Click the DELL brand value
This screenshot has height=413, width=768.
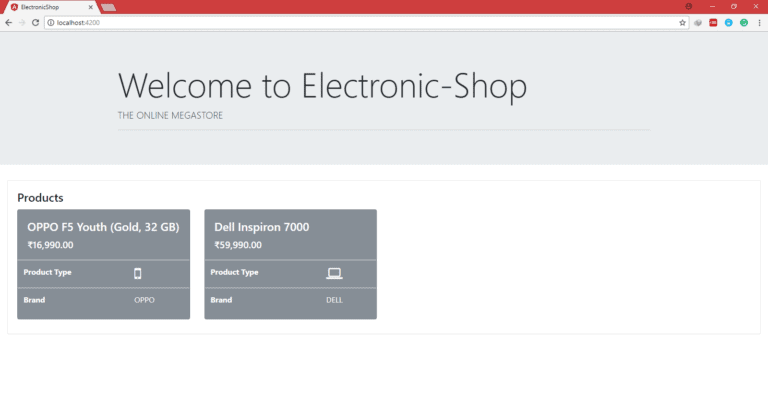coord(335,300)
